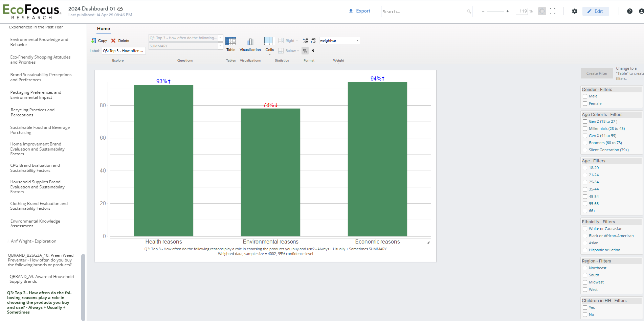Open the Q3 question selector dropdown
Viewport: 644px width, 321px height.
[x=185, y=38]
